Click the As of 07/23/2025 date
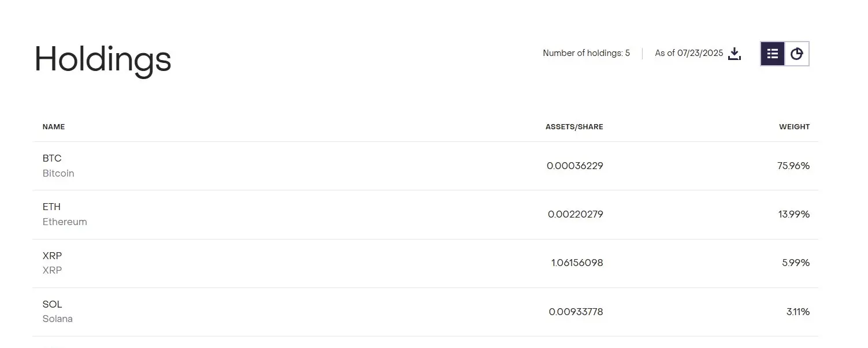The image size is (868, 348). 689,53
